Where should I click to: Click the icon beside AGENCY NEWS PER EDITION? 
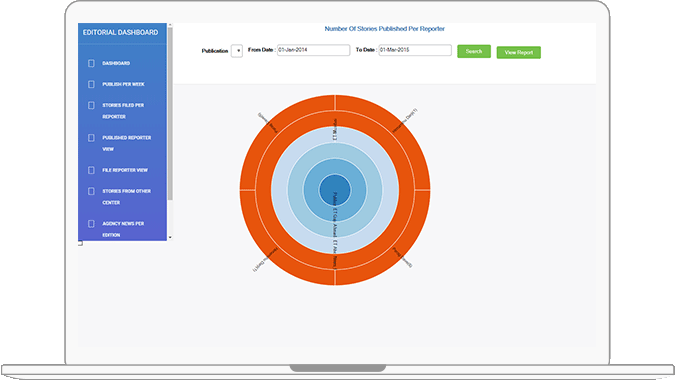pos(91,224)
